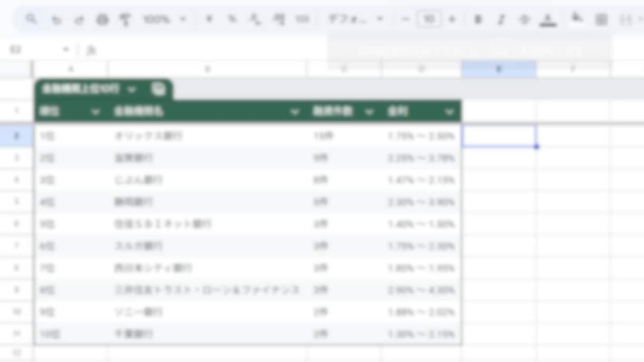Click the table view icon beside the table name
The height and width of the screenshot is (362, 644).
158,90
